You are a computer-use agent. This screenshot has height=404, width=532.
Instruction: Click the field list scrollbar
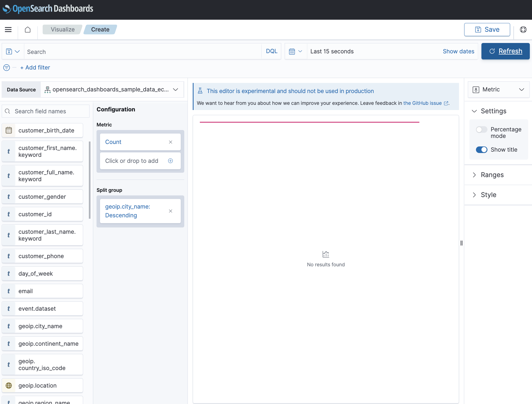90,180
